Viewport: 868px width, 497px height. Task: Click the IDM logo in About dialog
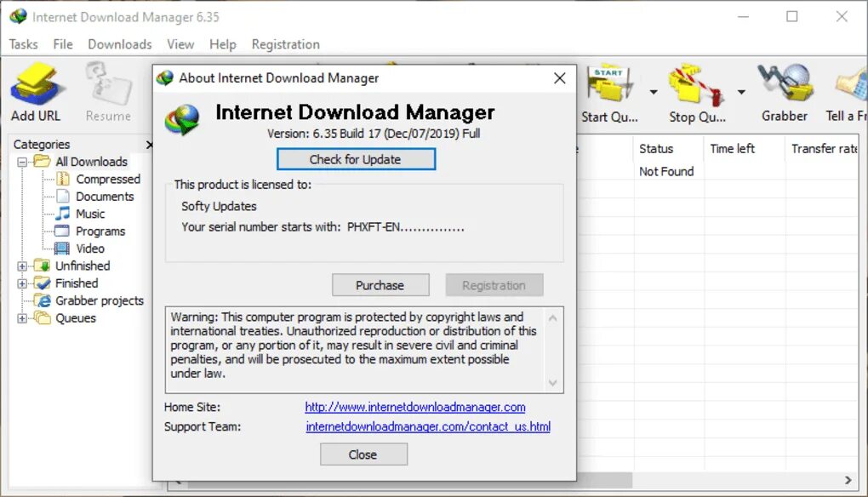182,120
